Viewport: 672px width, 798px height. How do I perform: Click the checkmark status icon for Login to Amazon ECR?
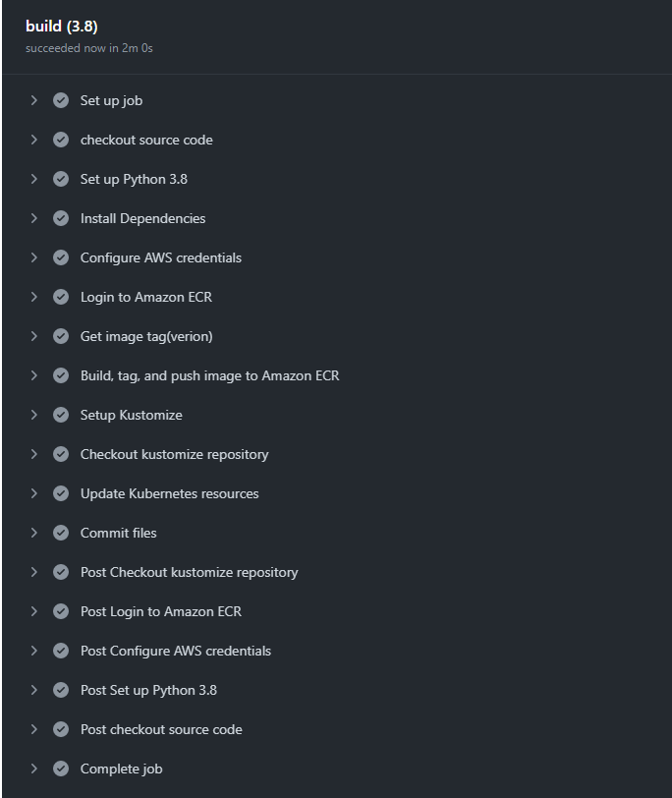click(61, 297)
